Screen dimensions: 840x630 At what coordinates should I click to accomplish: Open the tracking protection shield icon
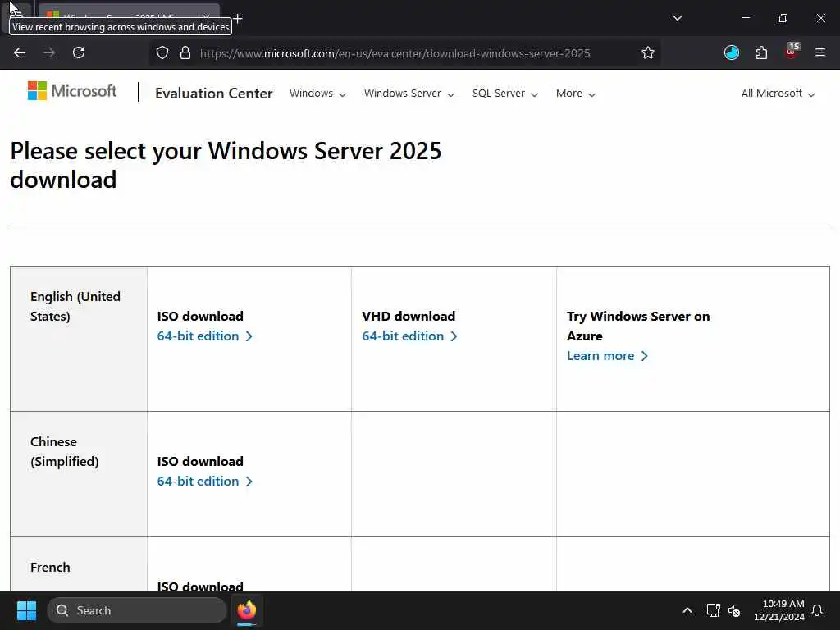(x=162, y=52)
